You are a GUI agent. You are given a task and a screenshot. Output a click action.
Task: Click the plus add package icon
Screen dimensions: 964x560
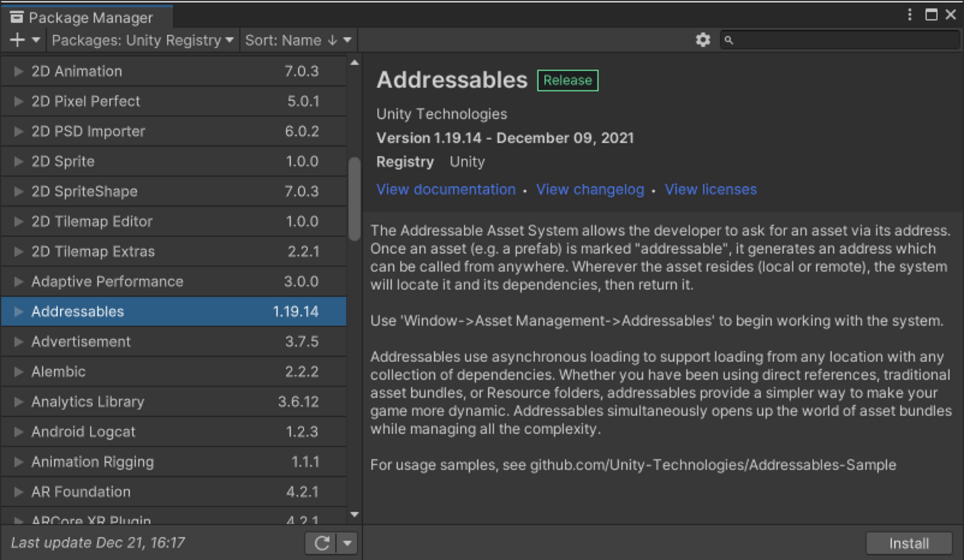pyautogui.click(x=18, y=40)
